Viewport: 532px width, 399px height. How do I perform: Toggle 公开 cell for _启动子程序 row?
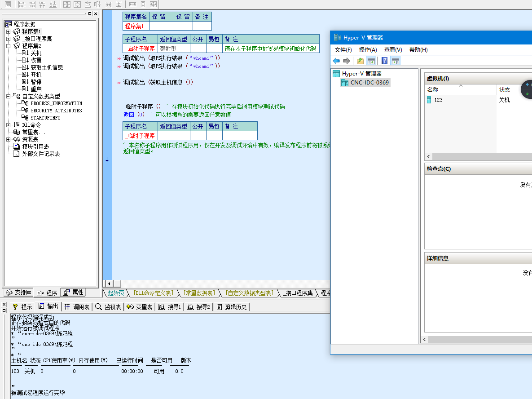click(x=198, y=49)
